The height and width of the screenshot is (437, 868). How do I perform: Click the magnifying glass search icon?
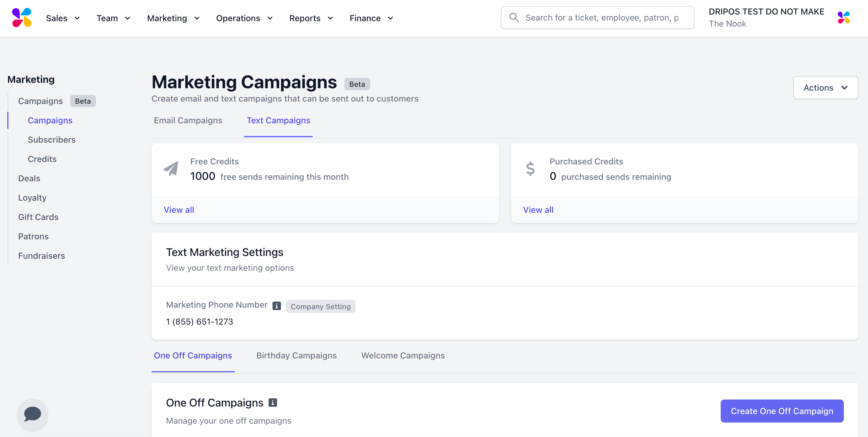point(514,18)
